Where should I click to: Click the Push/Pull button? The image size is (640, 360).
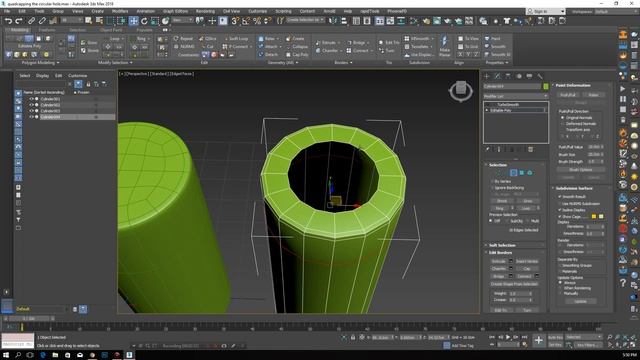point(567,95)
